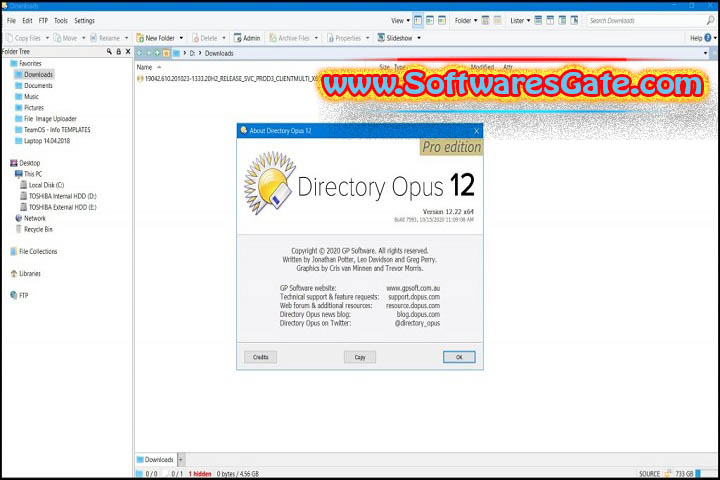Click the fourth Lister icon before search box

point(574,21)
